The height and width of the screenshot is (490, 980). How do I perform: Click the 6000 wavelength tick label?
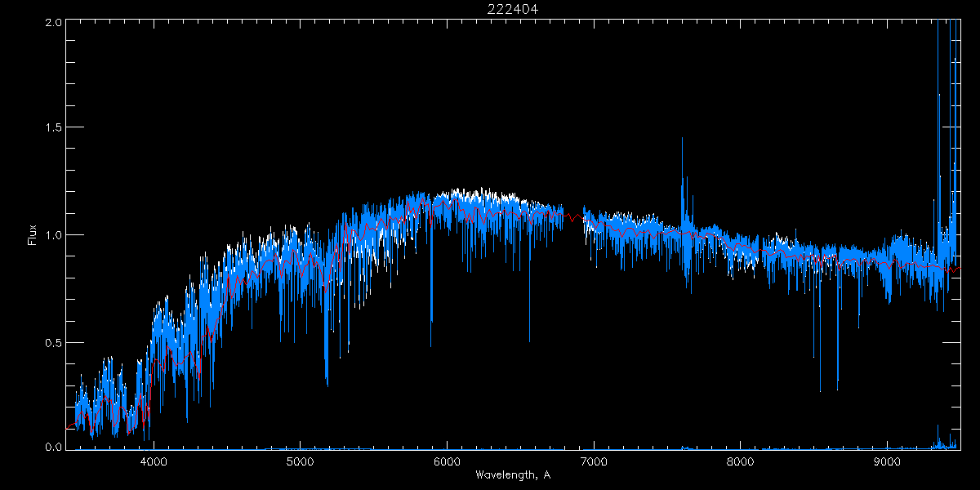(447, 461)
